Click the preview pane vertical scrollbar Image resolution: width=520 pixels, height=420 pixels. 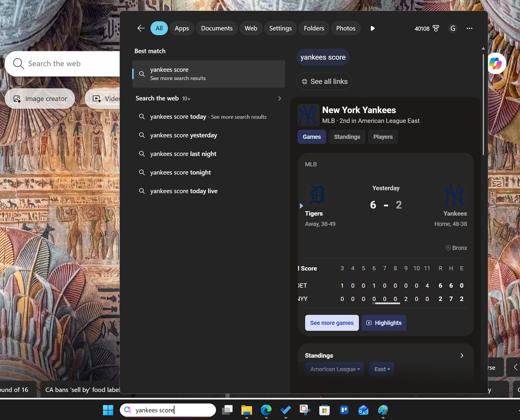tap(483, 105)
